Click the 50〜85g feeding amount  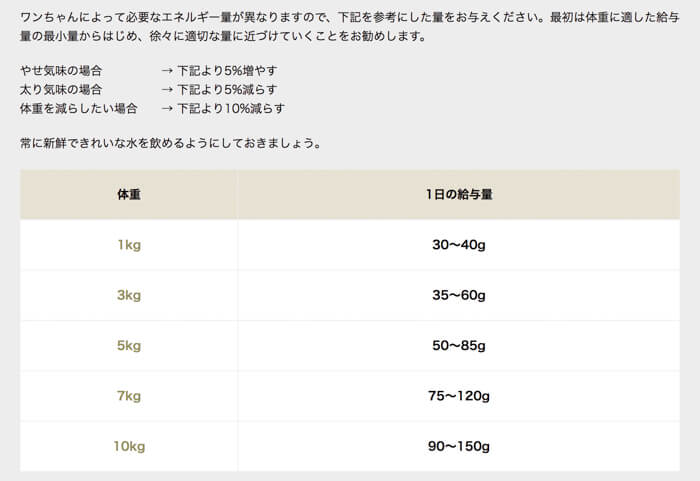pyautogui.click(x=458, y=346)
